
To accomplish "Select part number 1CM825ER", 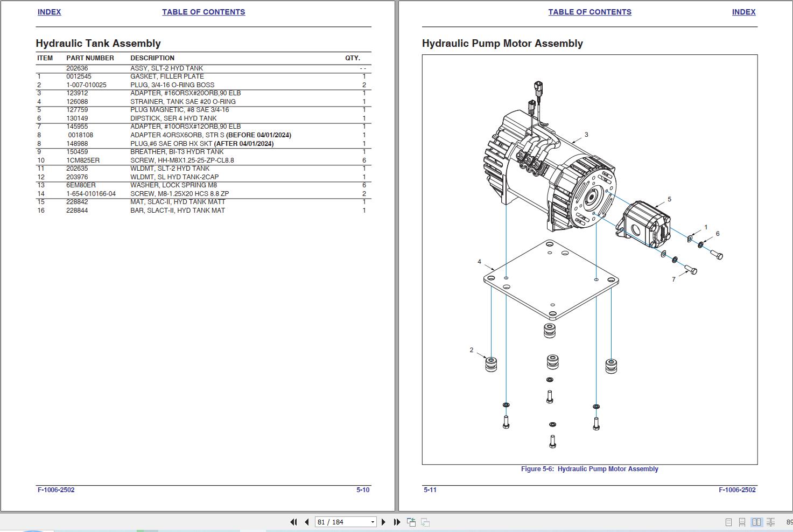I will 83,160.
